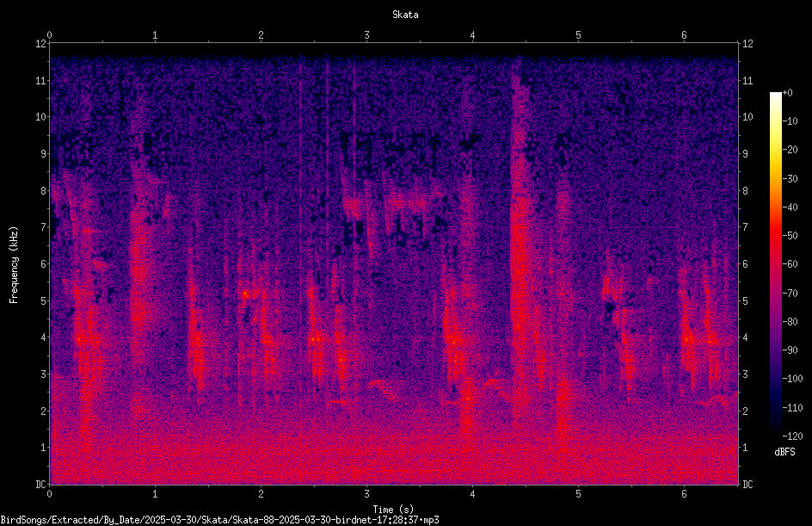Click the "Skata" title above the spectrogram
812x526 pixels.
(405, 15)
